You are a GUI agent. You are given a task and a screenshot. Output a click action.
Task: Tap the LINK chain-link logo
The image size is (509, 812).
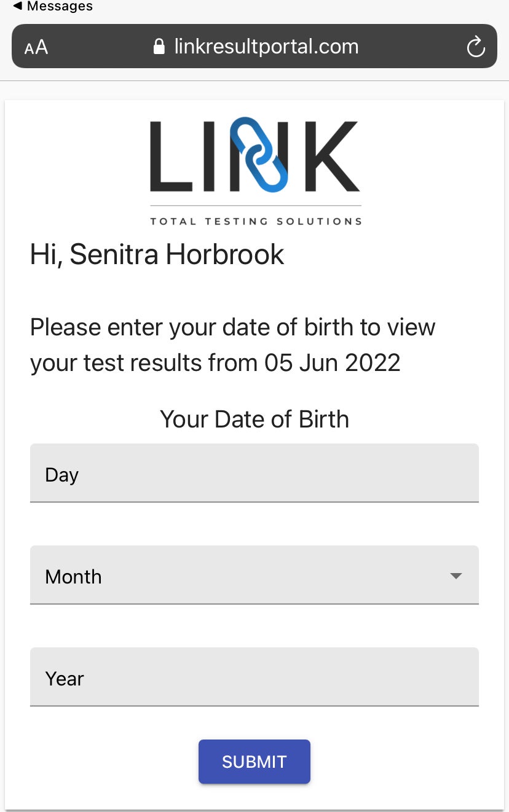tap(254, 157)
